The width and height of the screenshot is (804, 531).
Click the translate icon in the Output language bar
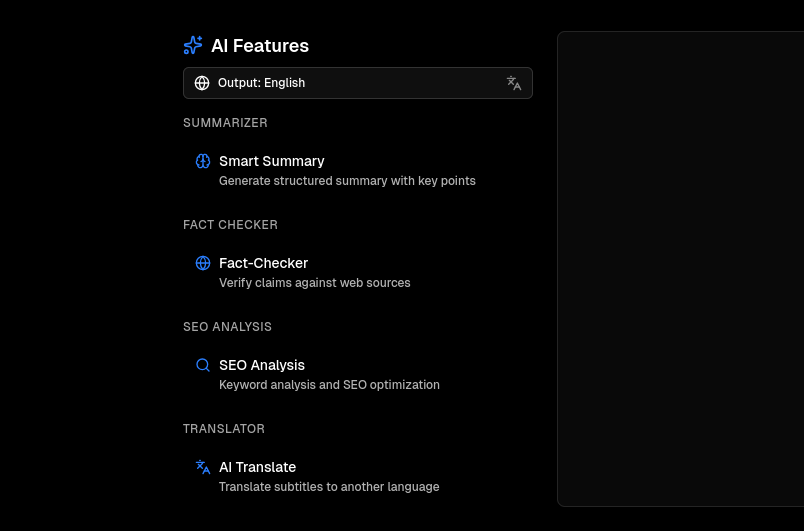514,83
